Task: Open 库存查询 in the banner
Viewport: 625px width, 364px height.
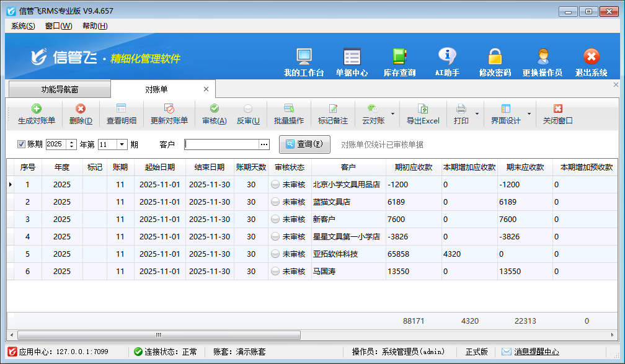Action: (x=399, y=62)
